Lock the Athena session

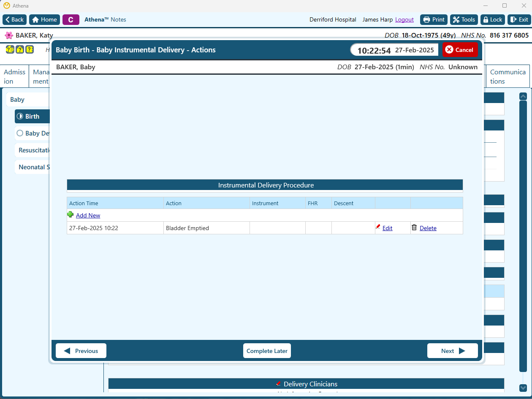pos(492,19)
